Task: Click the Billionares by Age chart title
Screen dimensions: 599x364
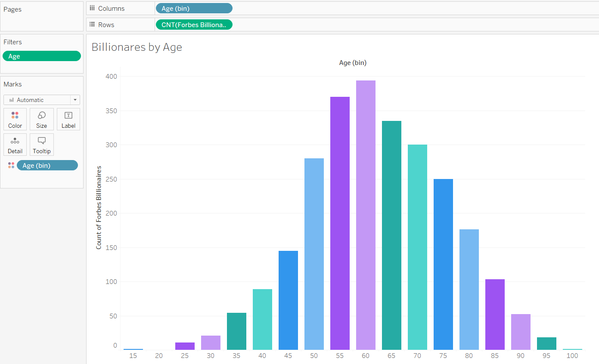Action: [137, 47]
